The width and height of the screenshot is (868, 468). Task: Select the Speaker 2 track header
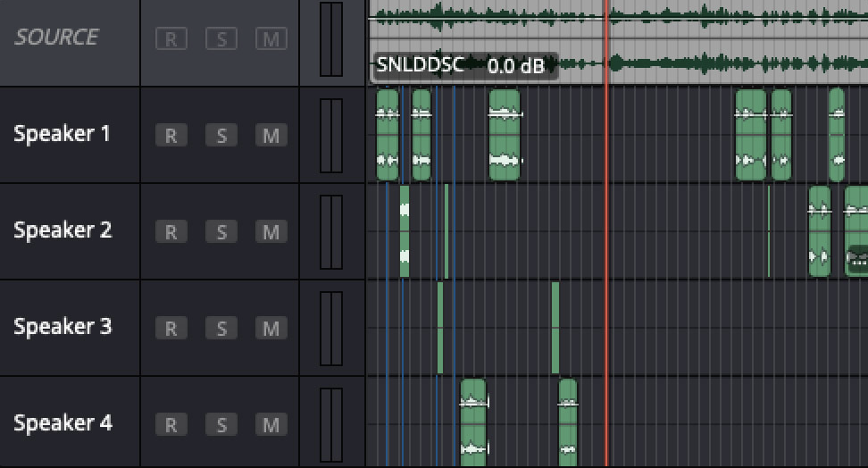click(63, 230)
